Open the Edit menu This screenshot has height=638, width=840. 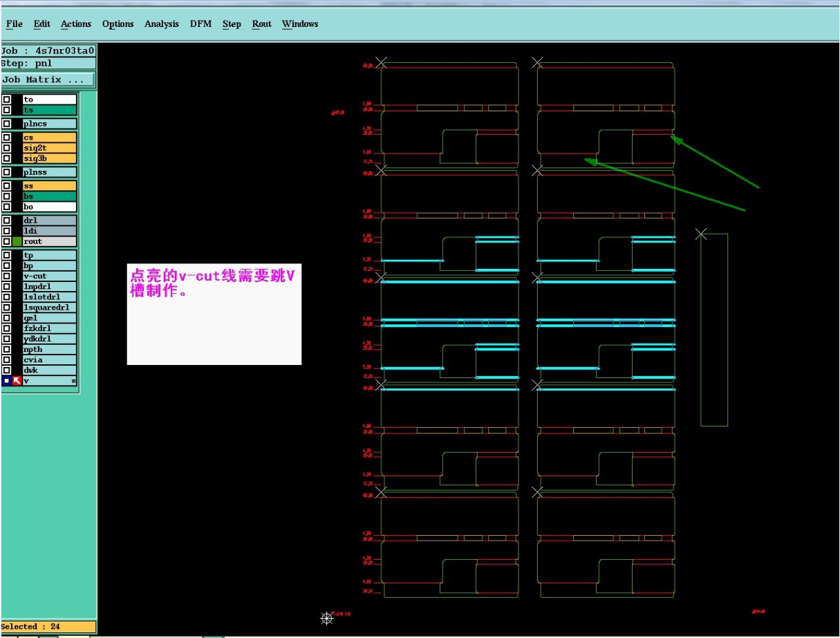pyautogui.click(x=41, y=24)
